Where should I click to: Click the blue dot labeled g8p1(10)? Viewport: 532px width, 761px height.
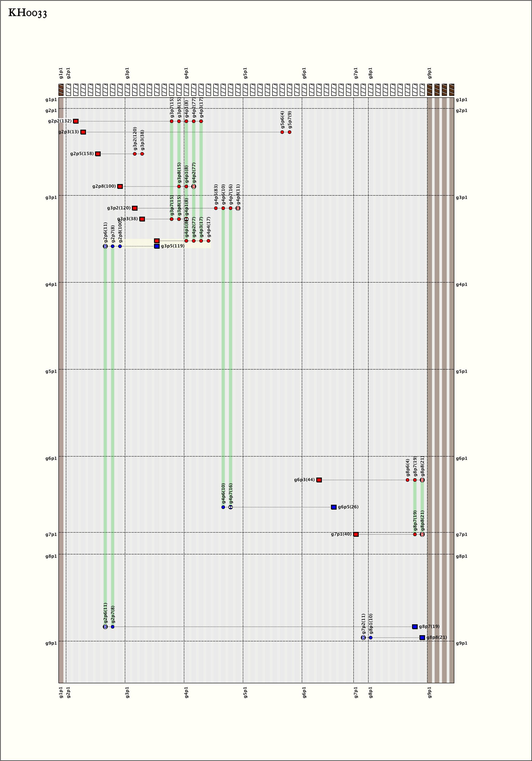click(371, 638)
